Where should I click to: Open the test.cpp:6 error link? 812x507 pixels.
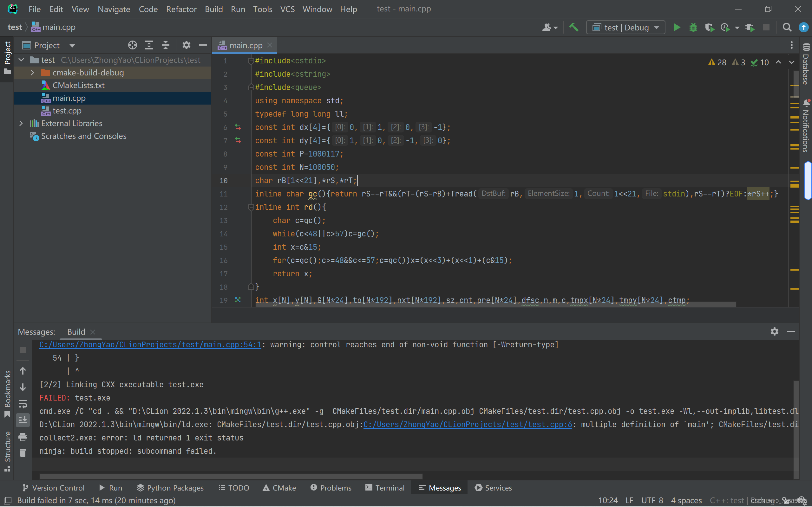click(x=468, y=425)
